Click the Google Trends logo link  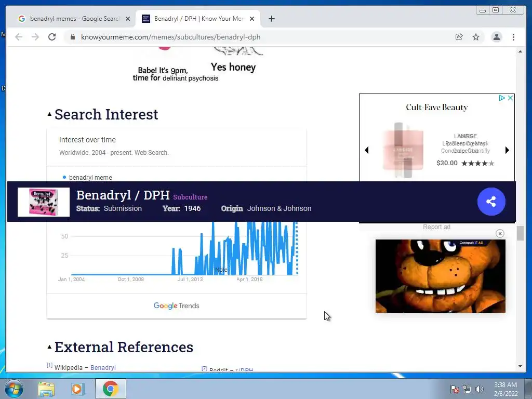(176, 305)
